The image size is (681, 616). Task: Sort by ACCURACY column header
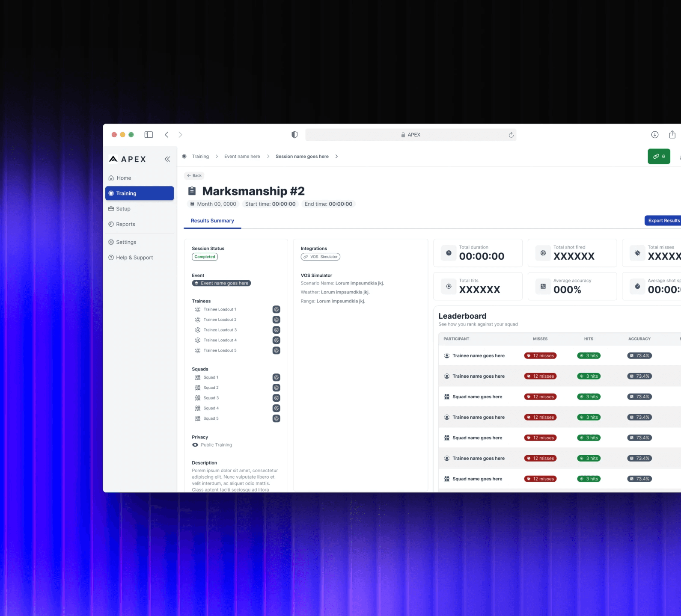639,339
